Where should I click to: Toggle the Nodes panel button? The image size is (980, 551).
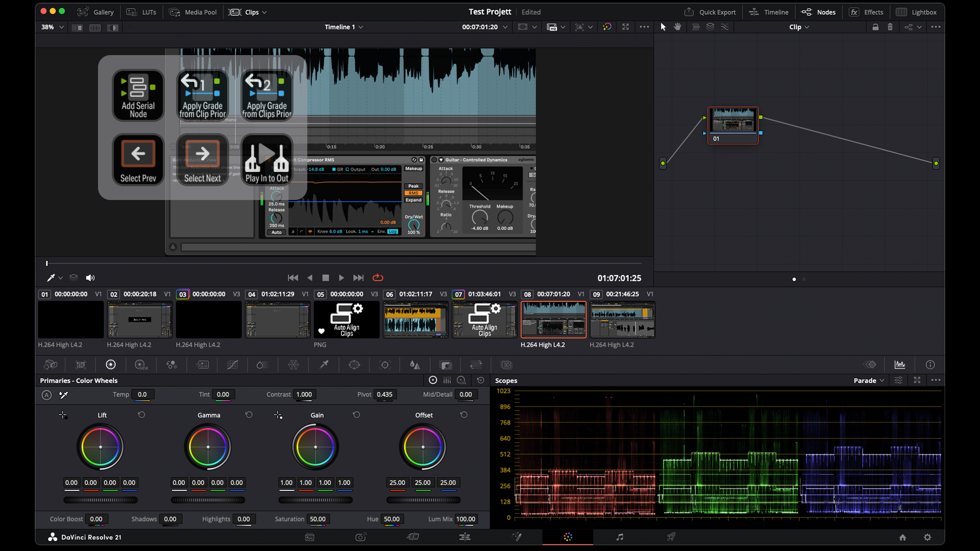pos(818,12)
